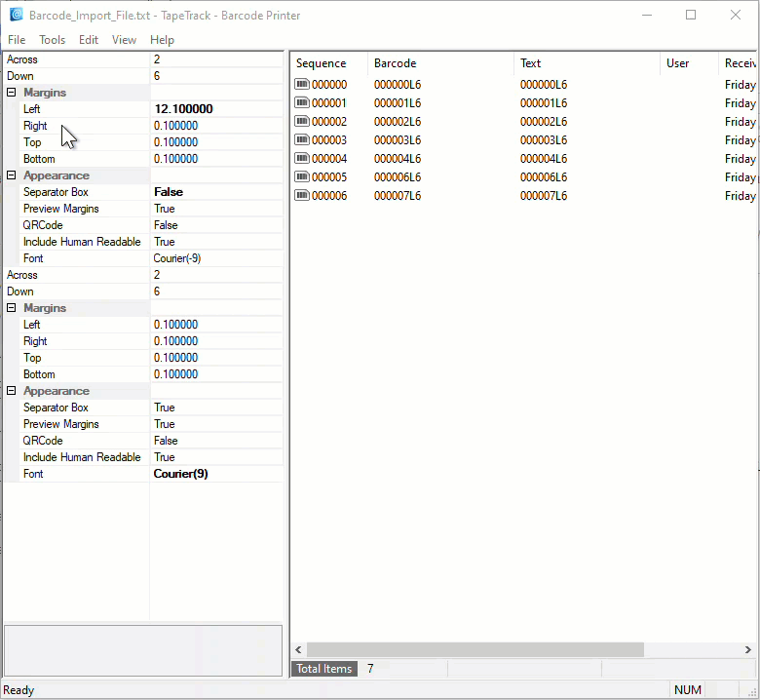Click the barcode icon for sequence 000000
This screenshot has width=760, height=700.
click(301, 85)
